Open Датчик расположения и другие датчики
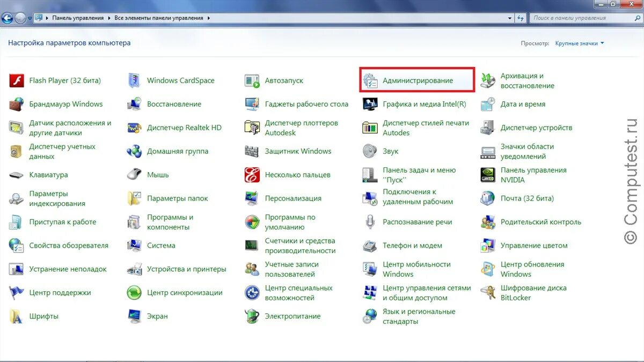 pos(70,128)
